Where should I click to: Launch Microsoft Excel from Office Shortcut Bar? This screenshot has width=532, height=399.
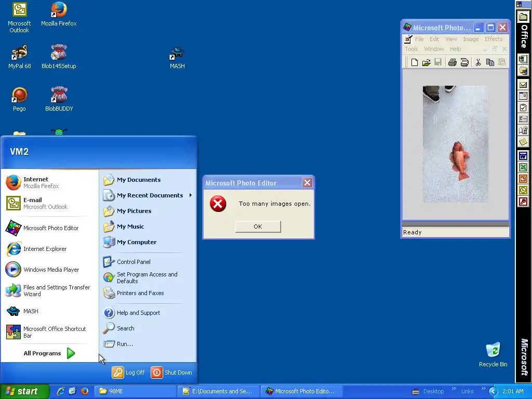[523, 168]
